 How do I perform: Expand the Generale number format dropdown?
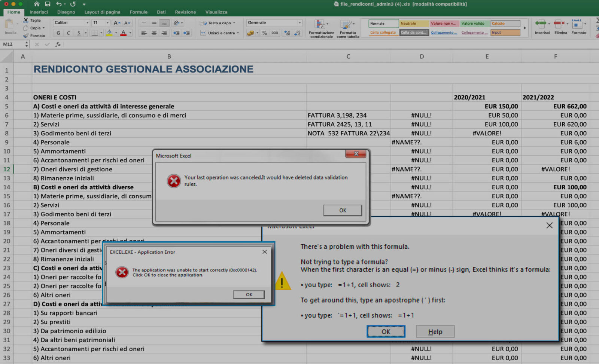click(x=299, y=23)
